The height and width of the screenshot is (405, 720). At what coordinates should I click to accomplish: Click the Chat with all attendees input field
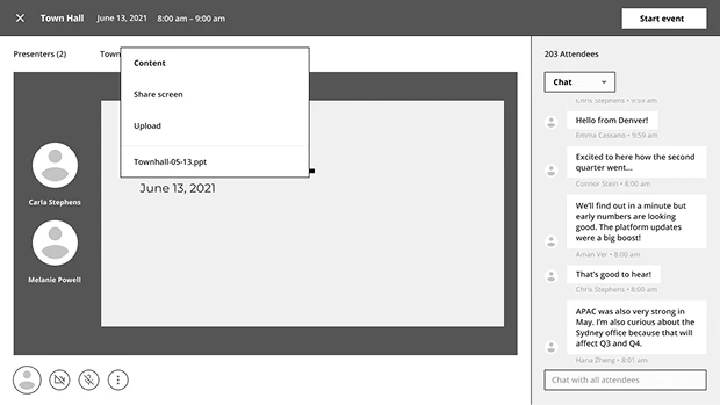tap(625, 380)
